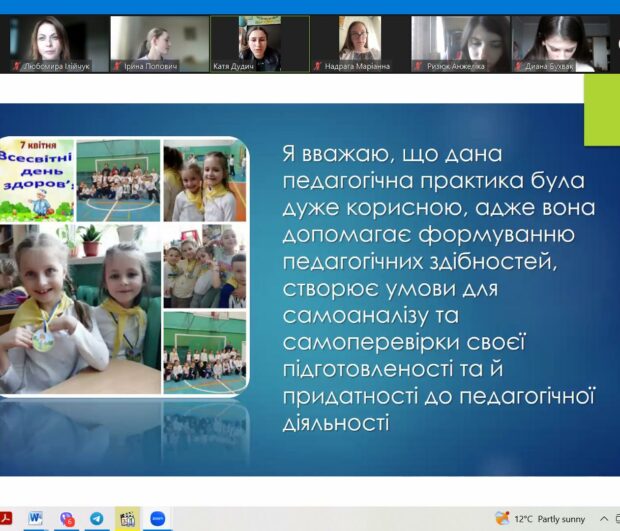Click the Катя Дудич name label
Image resolution: width=620 pixels, height=531 pixels.
click(233, 66)
